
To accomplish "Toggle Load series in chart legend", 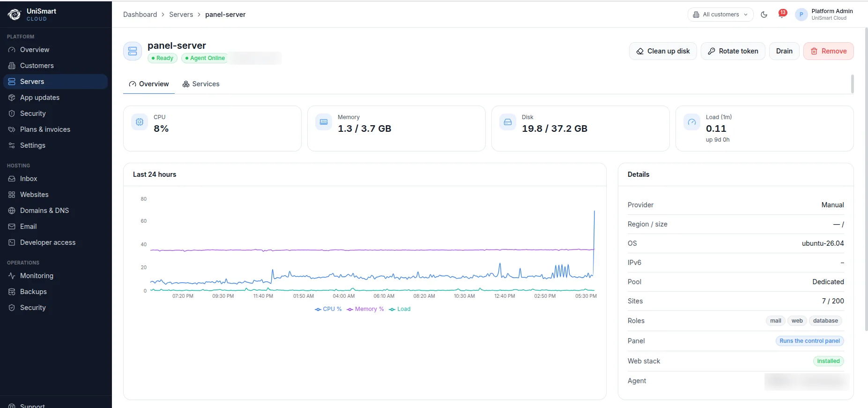I will [x=400, y=309].
